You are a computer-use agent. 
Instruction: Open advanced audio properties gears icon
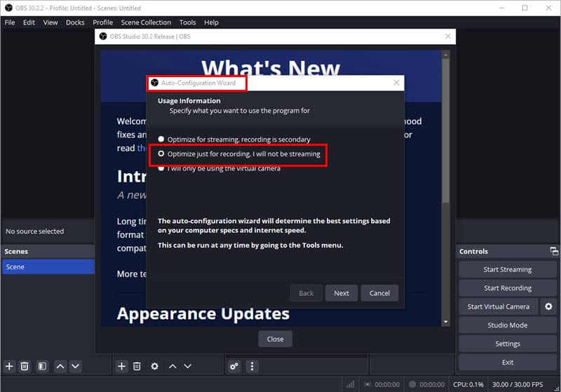234,366
